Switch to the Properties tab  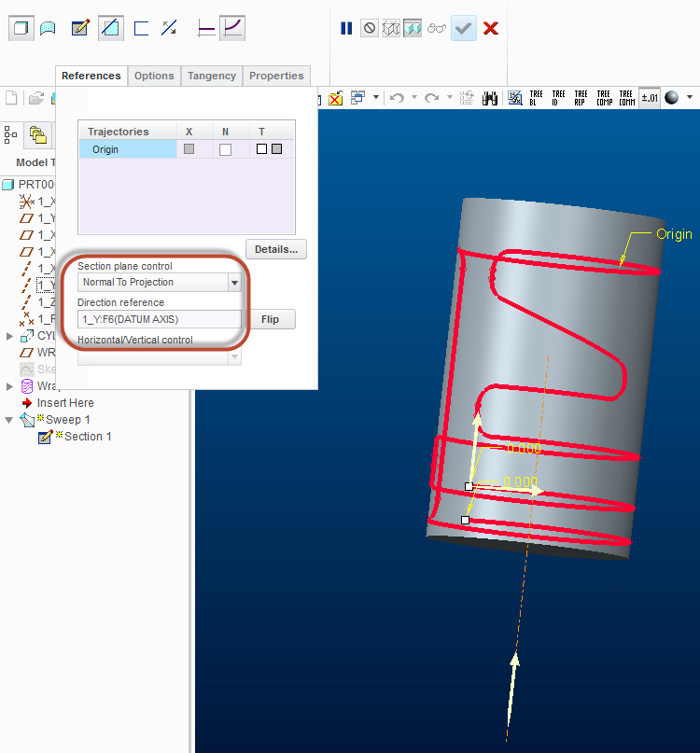[276, 76]
